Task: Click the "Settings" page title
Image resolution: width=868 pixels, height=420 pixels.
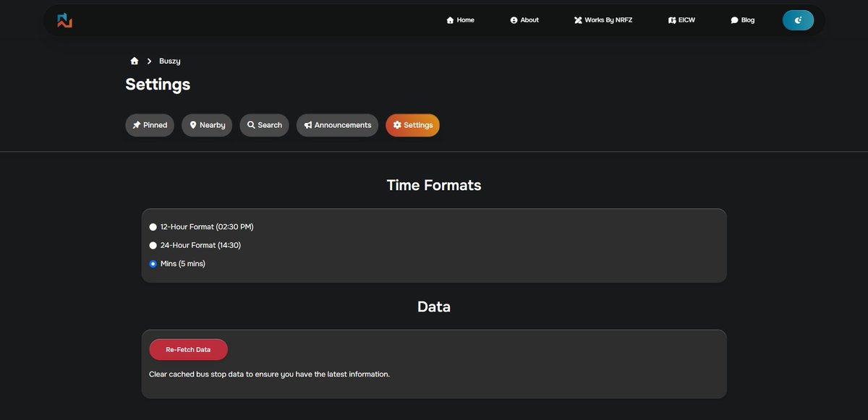Action: point(158,85)
